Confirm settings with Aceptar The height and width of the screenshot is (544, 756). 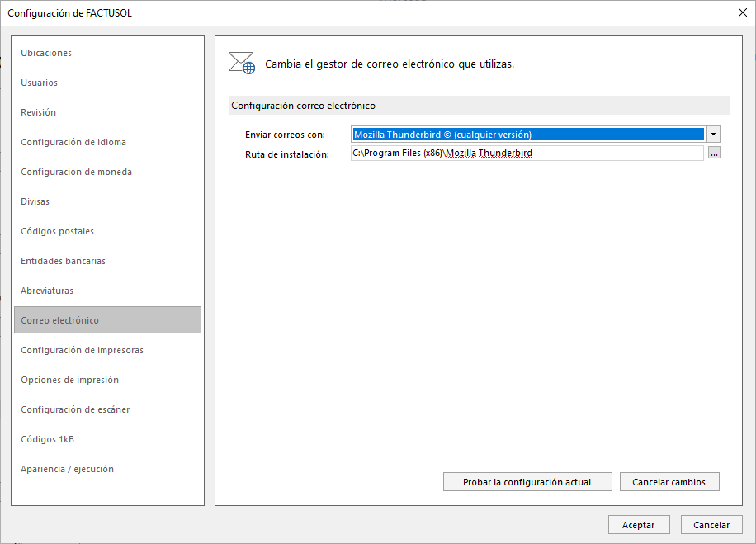[639, 525]
